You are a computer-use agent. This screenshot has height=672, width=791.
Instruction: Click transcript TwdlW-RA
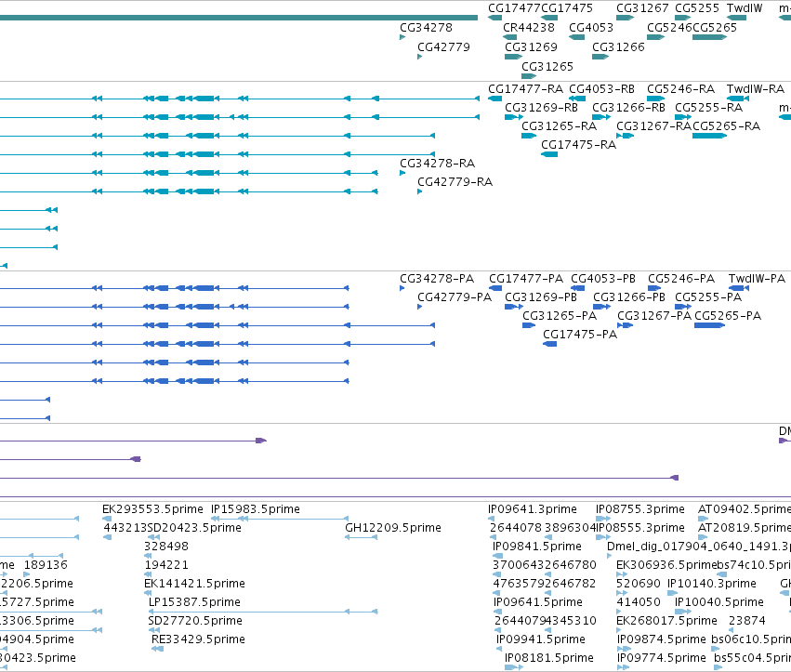point(756,89)
